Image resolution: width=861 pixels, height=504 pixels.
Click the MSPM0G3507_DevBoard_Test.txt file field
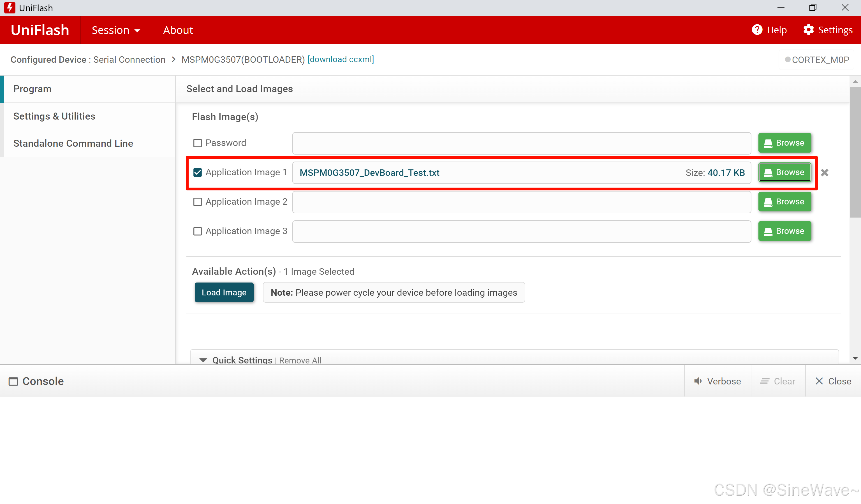point(521,173)
